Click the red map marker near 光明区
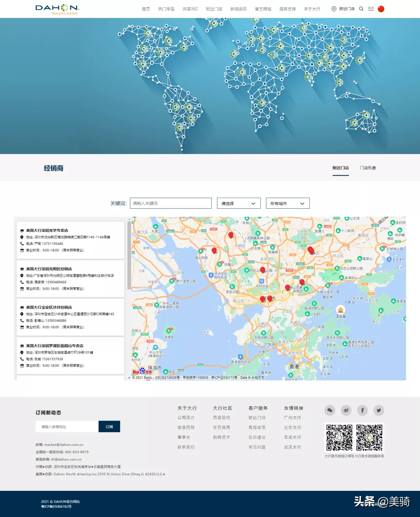Image resolution: width=420 pixels, height=517 pixels. point(231,235)
